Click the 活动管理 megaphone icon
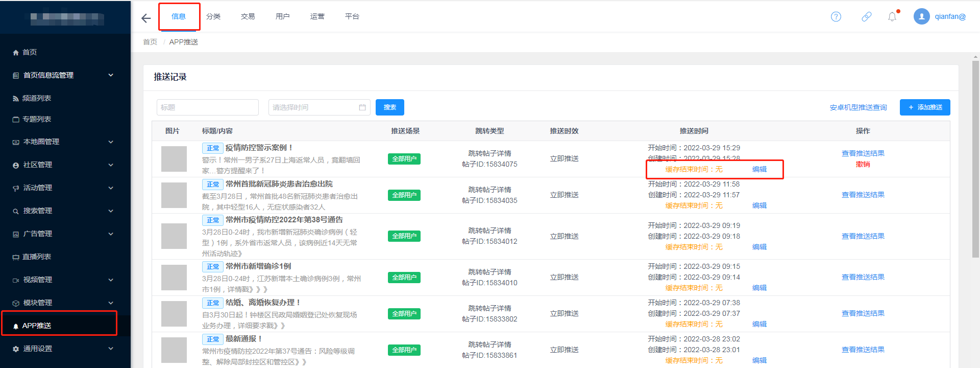 coord(16,188)
